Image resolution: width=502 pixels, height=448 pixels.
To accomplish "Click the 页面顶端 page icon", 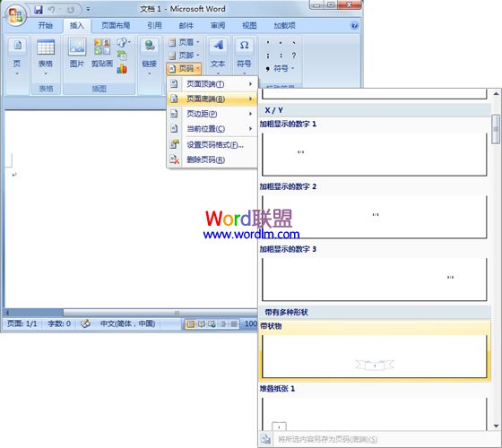I will point(174,84).
